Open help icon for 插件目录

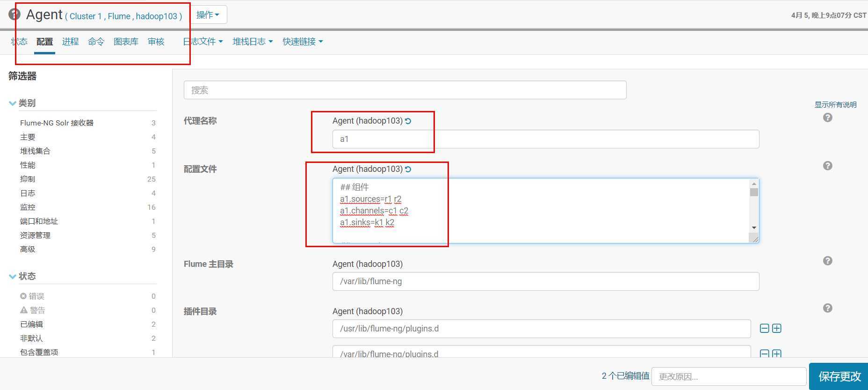[827, 308]
